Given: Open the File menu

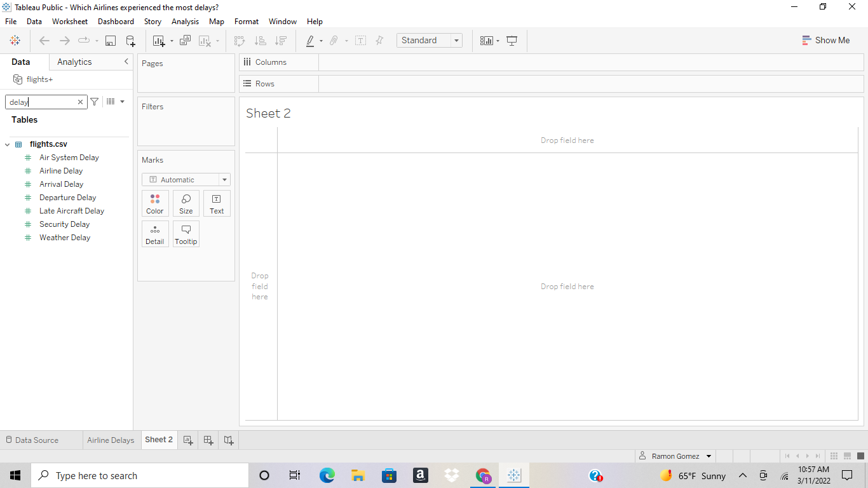Looking at the screenshot, I should [x=11, y=22].
